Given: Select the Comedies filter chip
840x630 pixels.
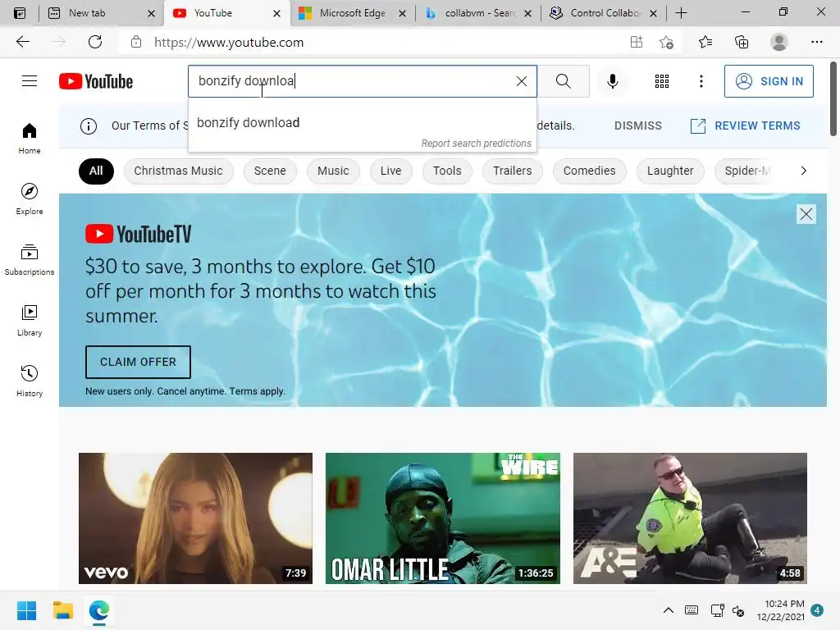Looking at the screenshot, I should click(589, 171).
